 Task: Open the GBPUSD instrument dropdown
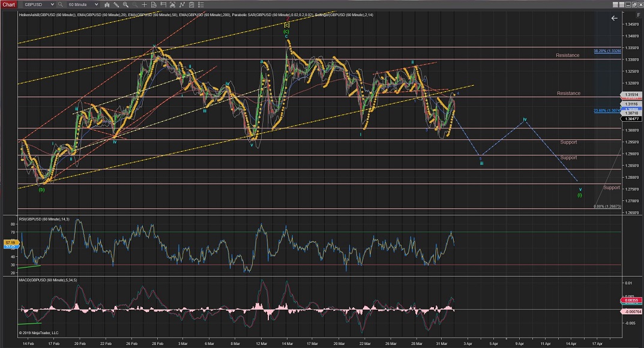[39, 5]
